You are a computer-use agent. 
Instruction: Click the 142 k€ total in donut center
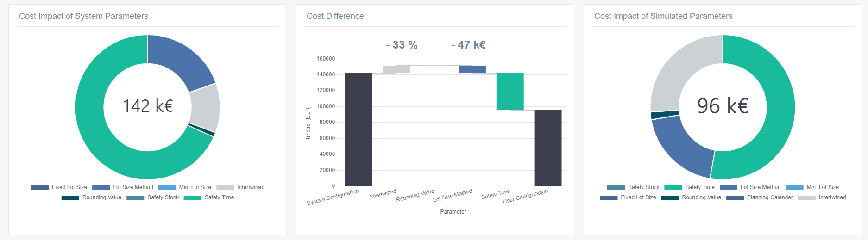pos(148,106)
